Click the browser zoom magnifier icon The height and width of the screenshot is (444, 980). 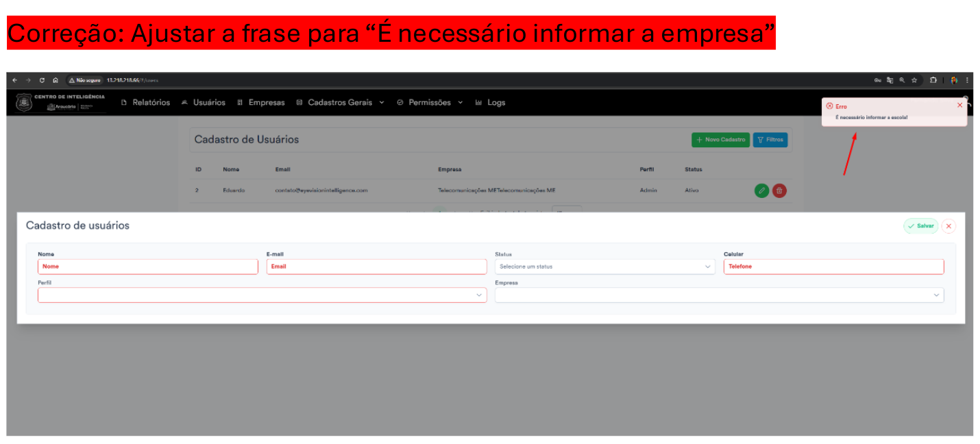point(902,80)
